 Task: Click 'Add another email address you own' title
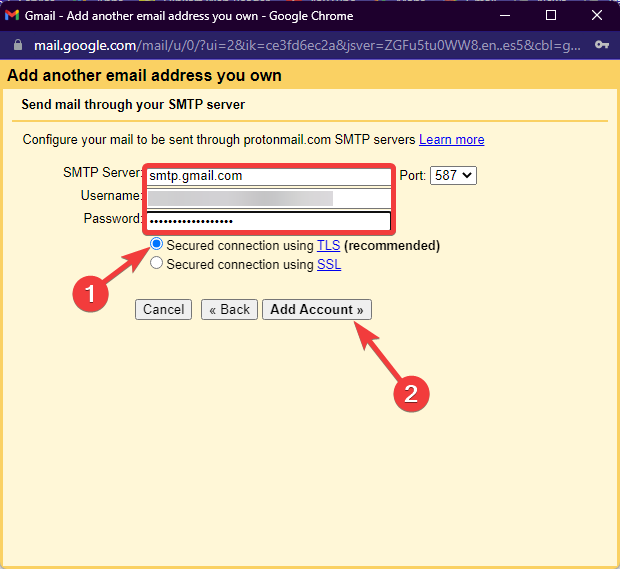click(144, 75)
